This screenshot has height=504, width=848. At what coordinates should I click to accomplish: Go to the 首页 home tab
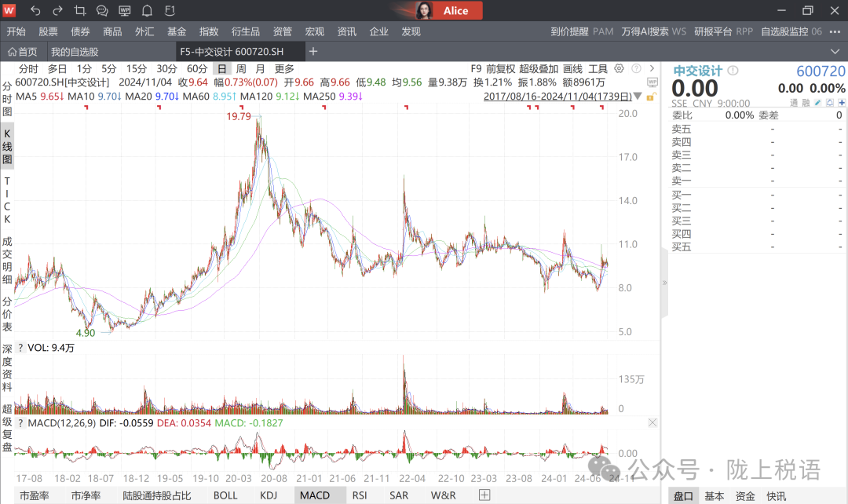pyautogui.click(x=22, y=52)
